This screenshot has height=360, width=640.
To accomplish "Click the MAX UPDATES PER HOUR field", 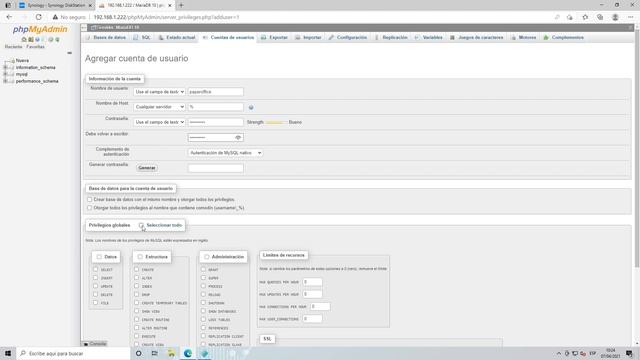I will pyautogui.click(x=312, y=294).
